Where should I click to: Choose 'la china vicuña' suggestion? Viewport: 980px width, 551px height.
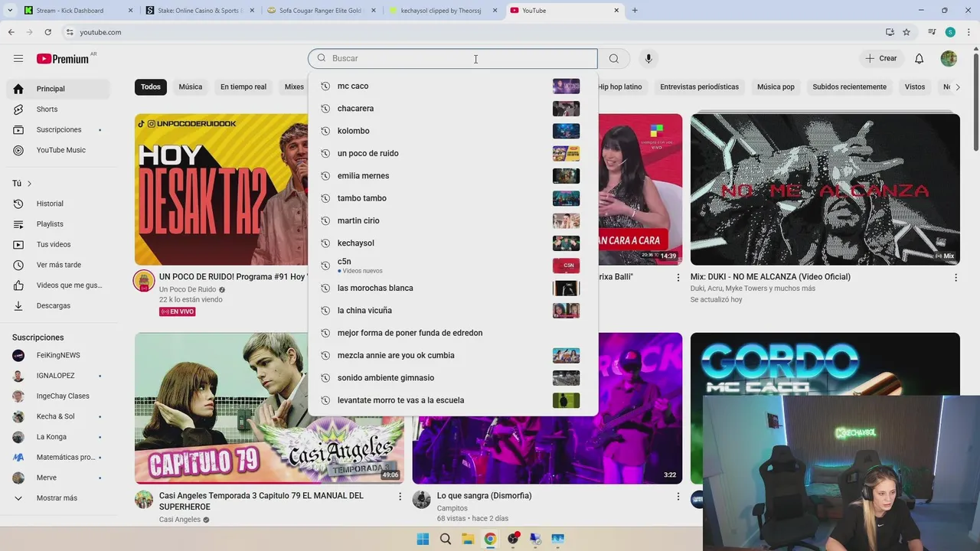pyautogui.click(x=452, y=311)
